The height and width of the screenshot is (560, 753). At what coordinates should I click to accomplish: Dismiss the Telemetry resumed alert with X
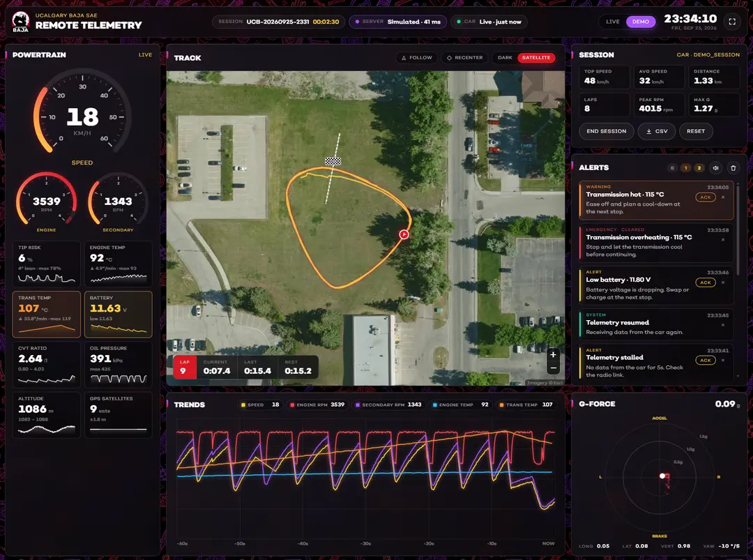(x=723, y=325)
